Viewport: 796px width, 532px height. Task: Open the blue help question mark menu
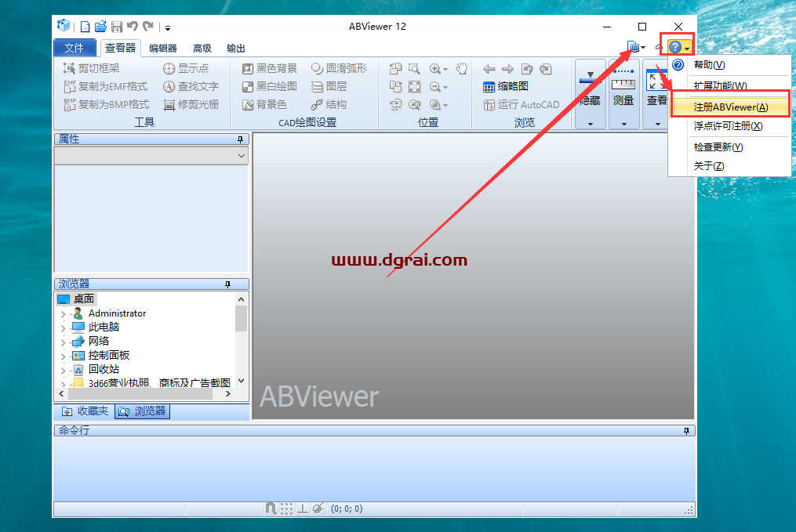pos(678,47)
